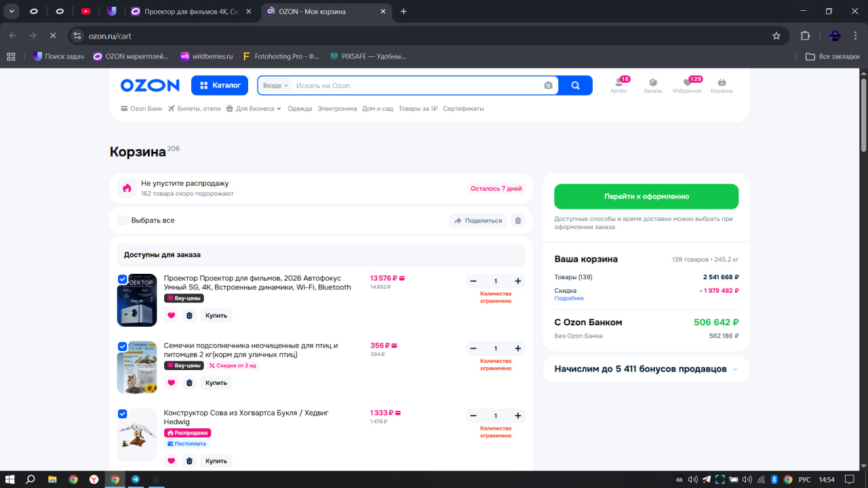Click the OZON logo

tap(150, 85)
